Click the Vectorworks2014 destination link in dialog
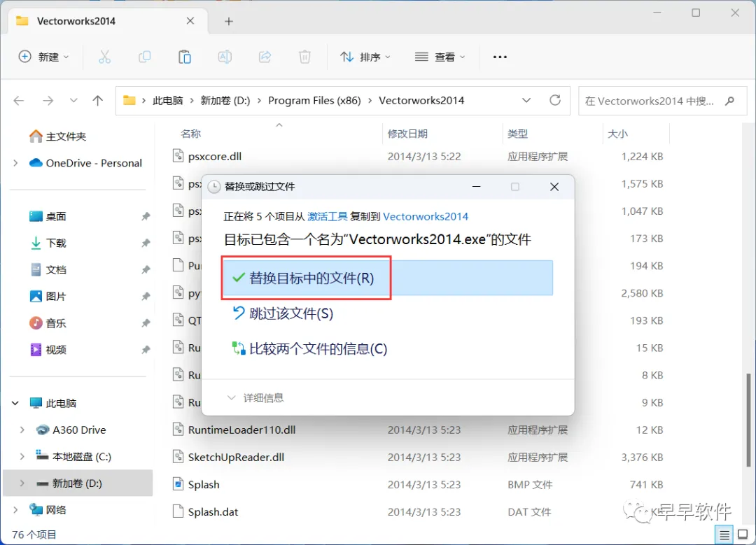The image size is (756, 545). [426, 216]
